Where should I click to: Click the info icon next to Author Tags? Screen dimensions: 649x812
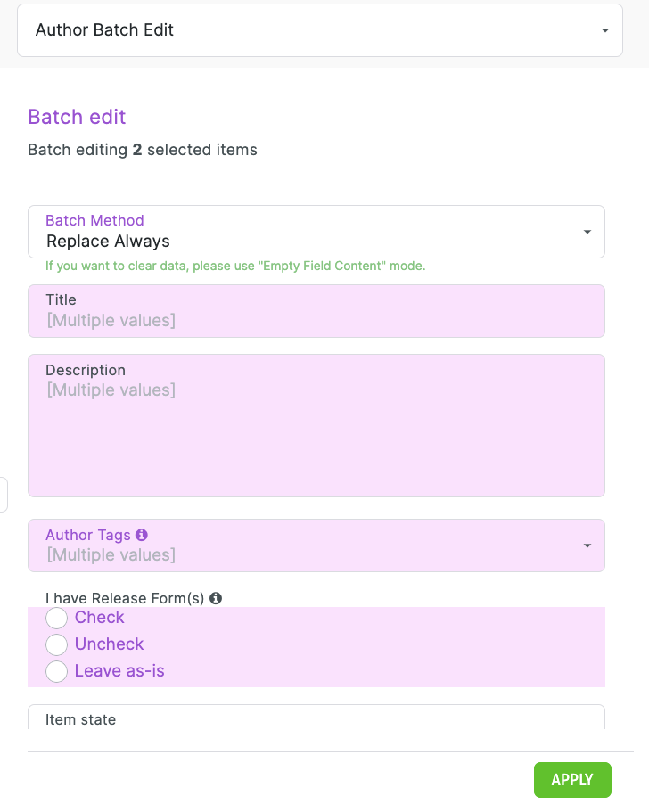[142, 535]
